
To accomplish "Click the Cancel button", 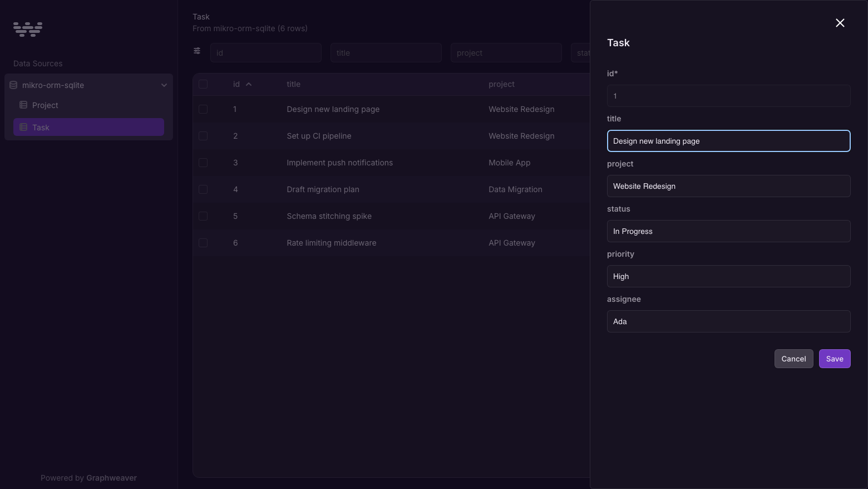I will [793, 359].
